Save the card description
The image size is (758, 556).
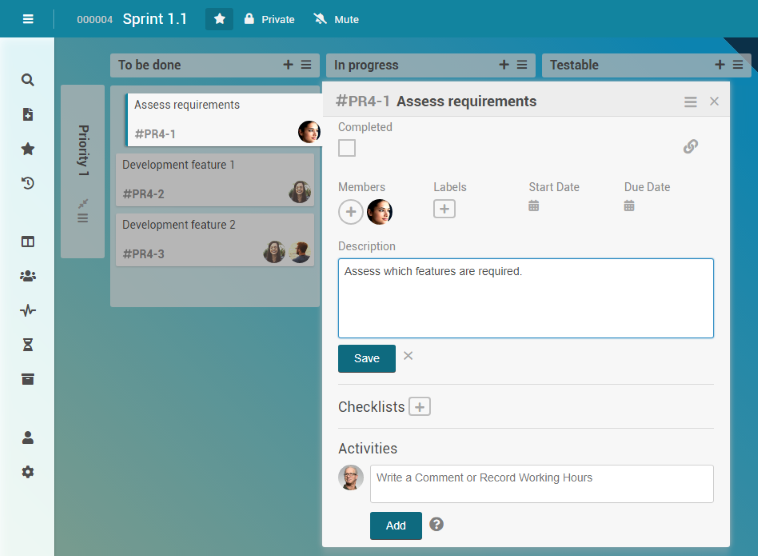pos(366,358)
